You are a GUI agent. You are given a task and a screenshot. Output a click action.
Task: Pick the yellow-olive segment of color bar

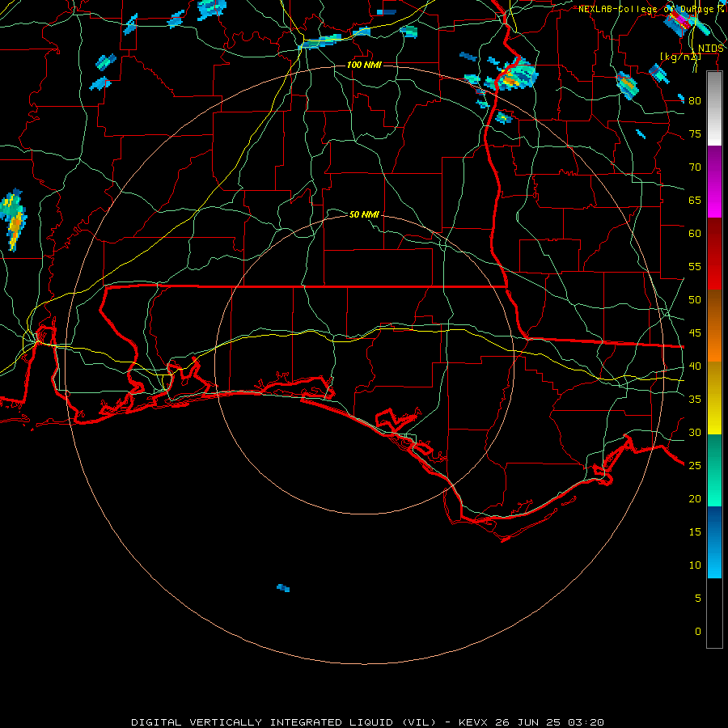[x=714, y=398]
